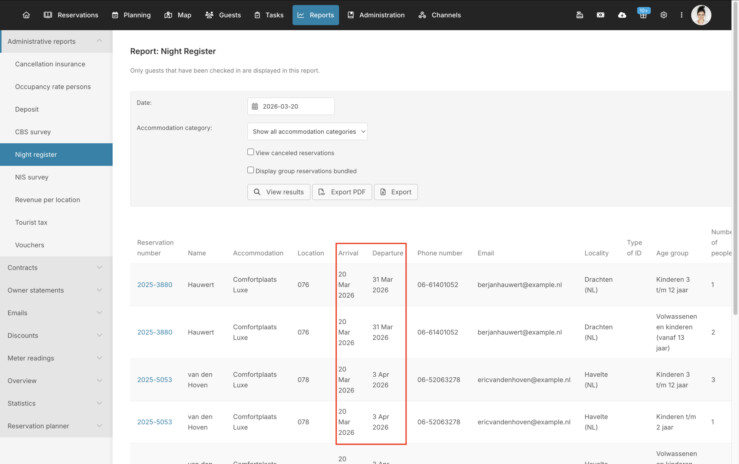Open the user profile avatar

(x=701, y=15)
